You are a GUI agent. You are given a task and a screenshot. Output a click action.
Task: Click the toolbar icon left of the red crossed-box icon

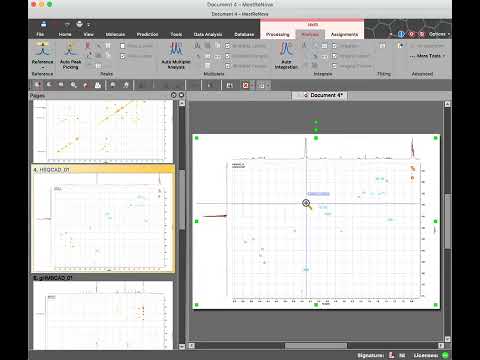(230, 85)
